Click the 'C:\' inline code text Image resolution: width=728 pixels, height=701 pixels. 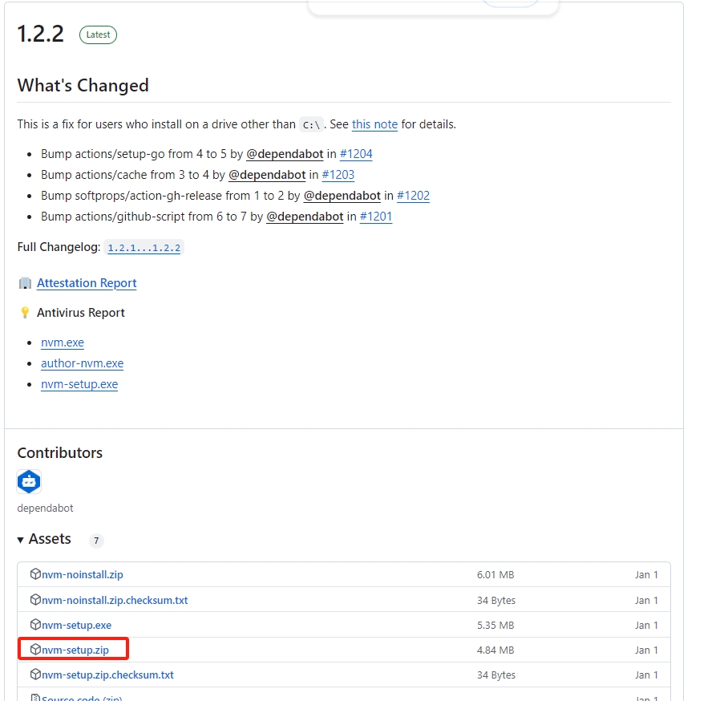311,125
